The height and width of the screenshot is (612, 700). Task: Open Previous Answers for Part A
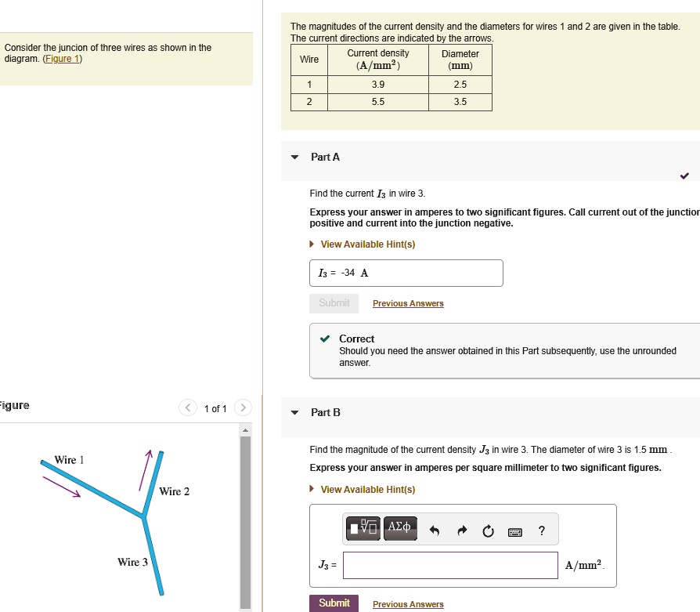click(408, 303)
